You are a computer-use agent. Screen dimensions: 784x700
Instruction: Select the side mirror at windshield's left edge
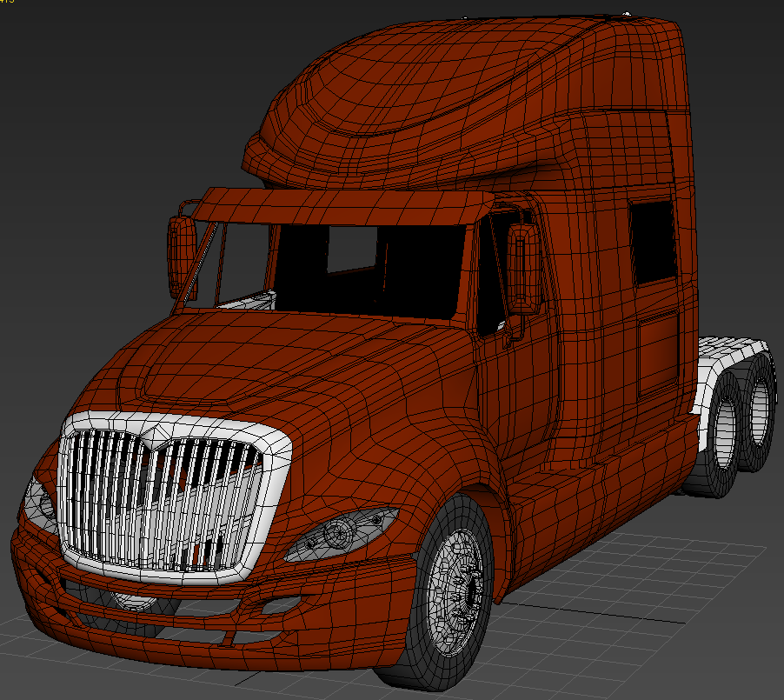182,257
